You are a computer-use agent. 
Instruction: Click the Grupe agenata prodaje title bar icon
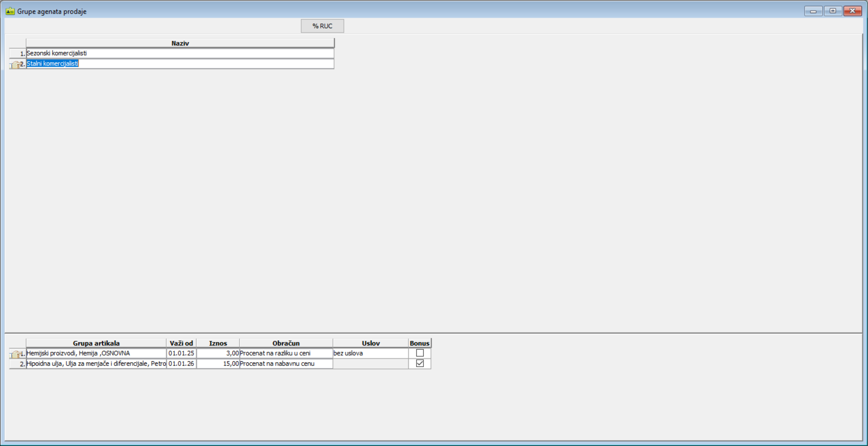tap(10, 11)
